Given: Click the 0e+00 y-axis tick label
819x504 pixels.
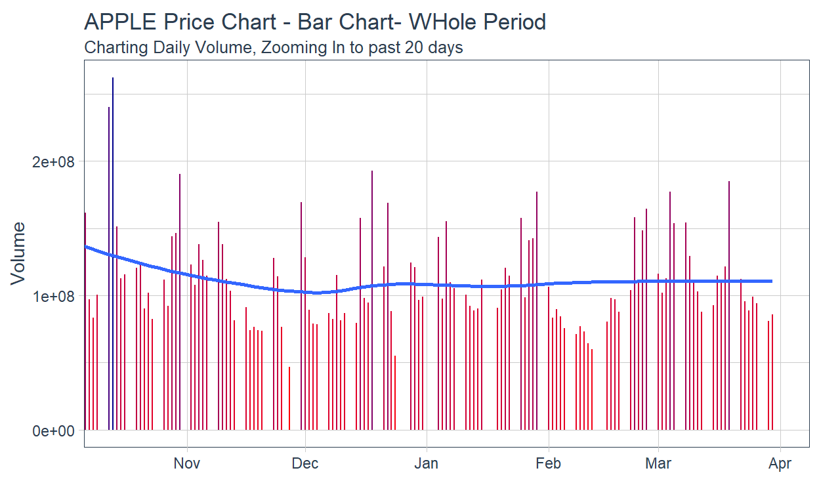Looking at the screenshot, I should coord(54,430).
